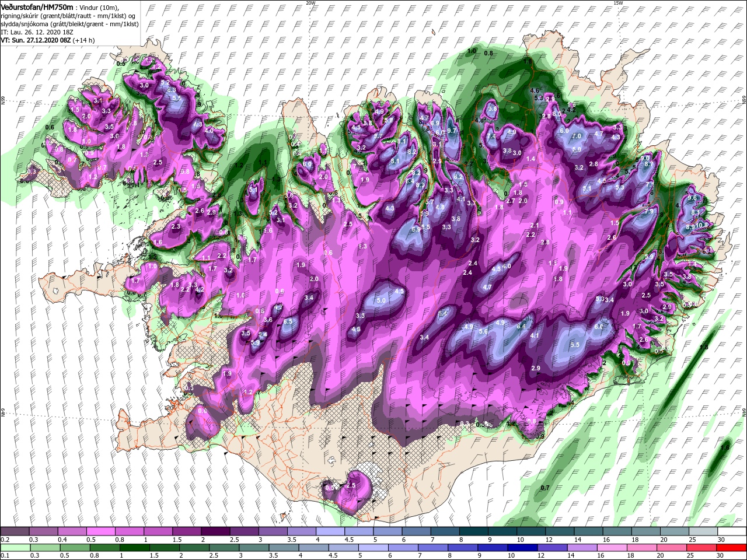Image resolution: width=747 pixels, height=560 pixels.
Task: Click the 9.6 snowfall value on the map
Action: tap(693, 198)
